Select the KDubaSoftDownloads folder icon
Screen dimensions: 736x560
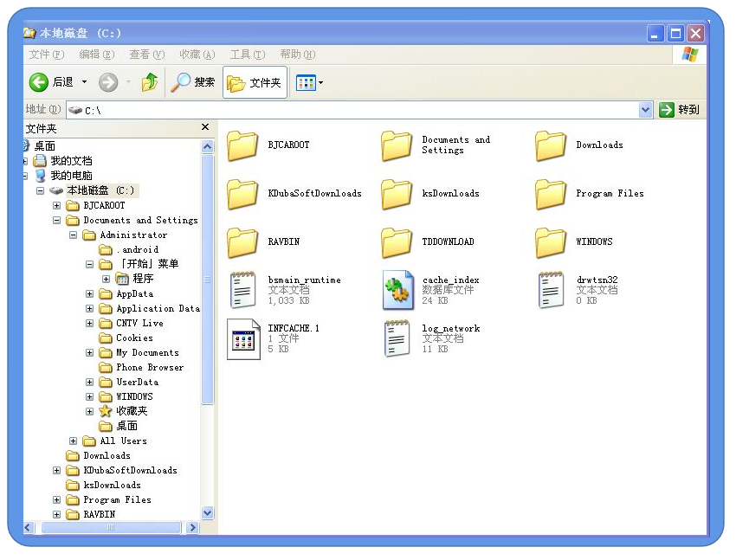pyautogui.click(x=242, y=194)
